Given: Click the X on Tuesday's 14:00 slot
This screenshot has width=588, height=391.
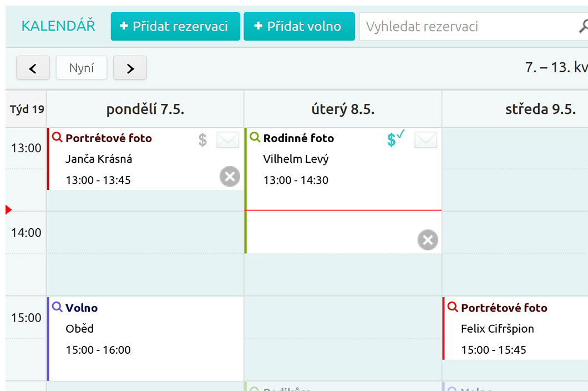Looking at the screenshot, I should click(427, 240).
